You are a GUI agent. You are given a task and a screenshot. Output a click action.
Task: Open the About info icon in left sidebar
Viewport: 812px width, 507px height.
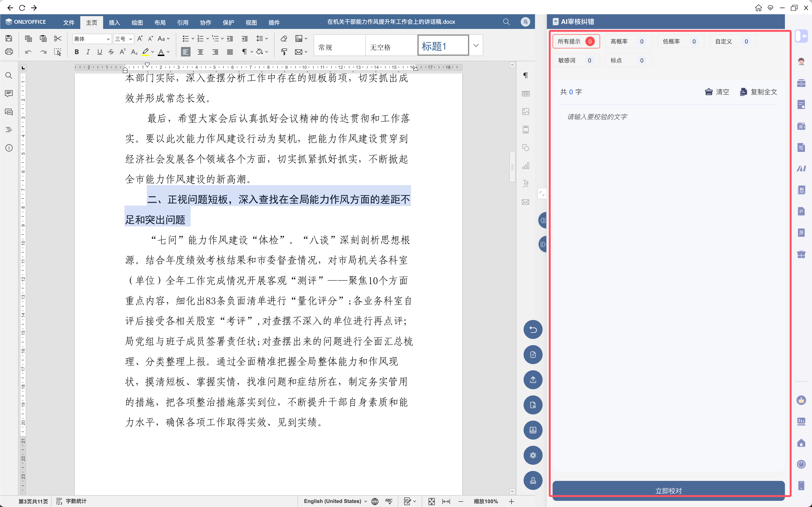(9, 148)
